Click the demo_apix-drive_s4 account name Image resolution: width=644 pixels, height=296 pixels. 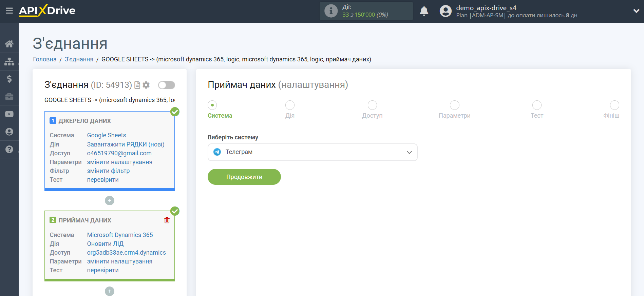486,8
